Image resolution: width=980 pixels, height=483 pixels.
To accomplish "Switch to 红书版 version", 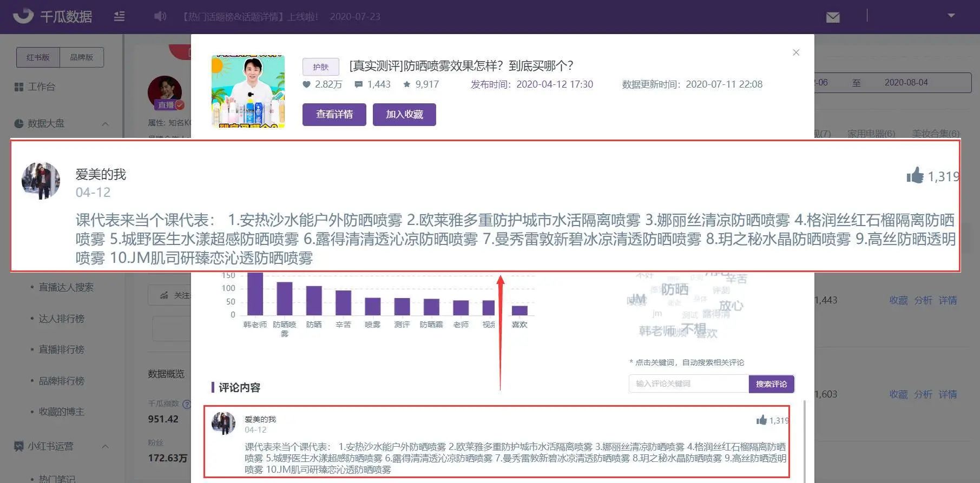I will click(x=38, y=57).
